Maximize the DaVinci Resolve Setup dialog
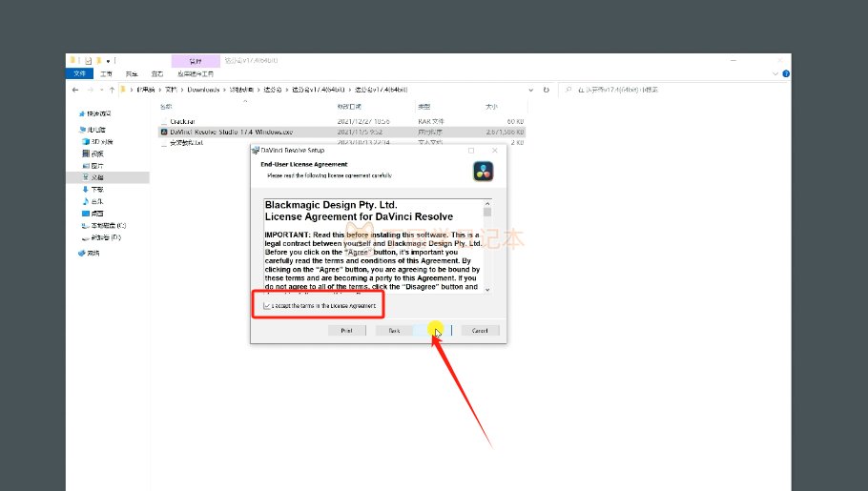Screen dimensions: 868x491 point(471,150)
